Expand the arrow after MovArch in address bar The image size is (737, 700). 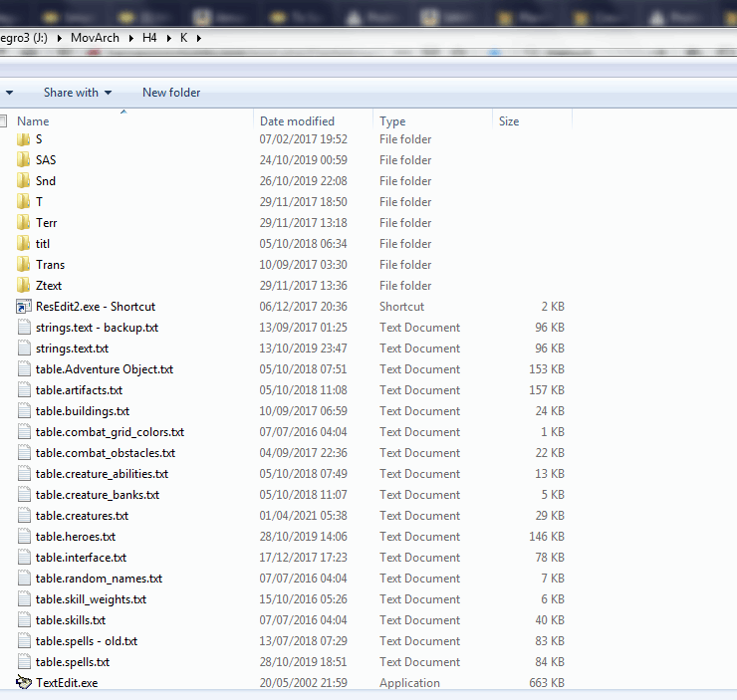[131, 38]
